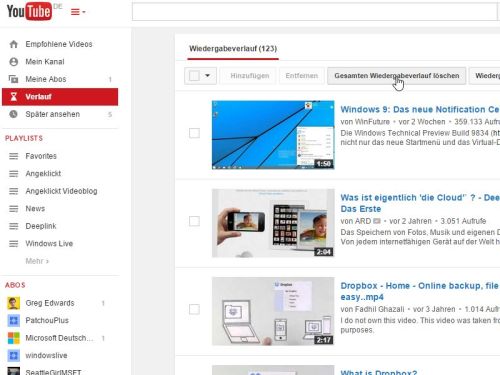Open the Dropbox Home video thumbnail
This screenshot has width=500, height=375.
click(x=273, y=311)
